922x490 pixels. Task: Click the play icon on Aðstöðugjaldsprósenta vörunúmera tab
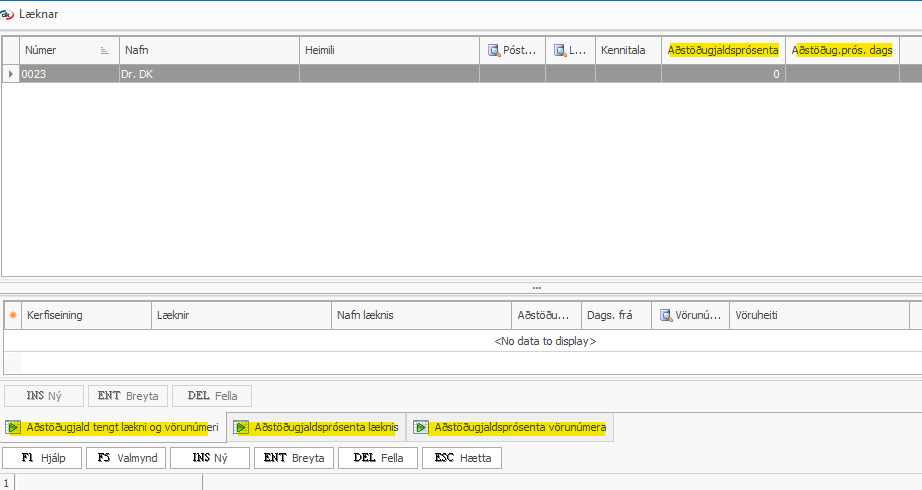coord(421,427)
